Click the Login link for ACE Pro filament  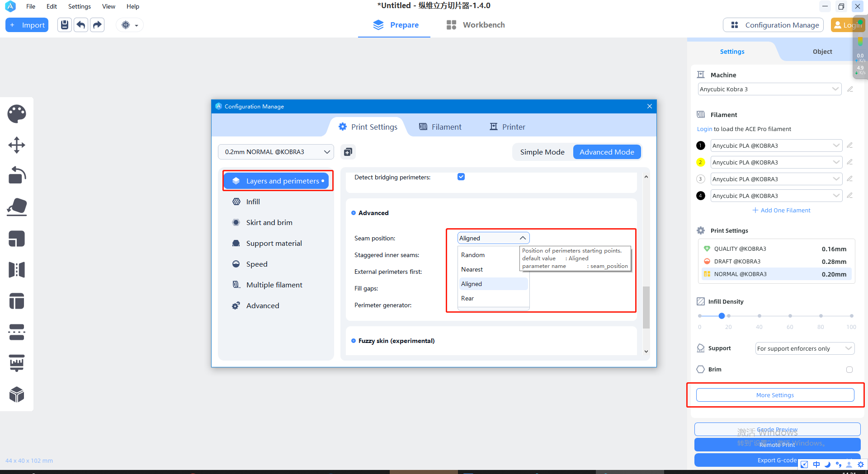coord(704,129)
